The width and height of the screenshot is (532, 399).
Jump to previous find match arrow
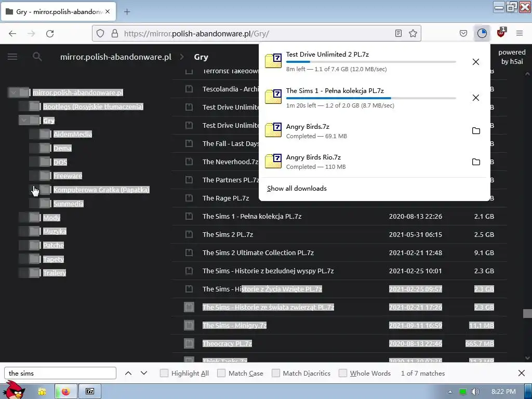pyautogui.click(x=128, y=373)
